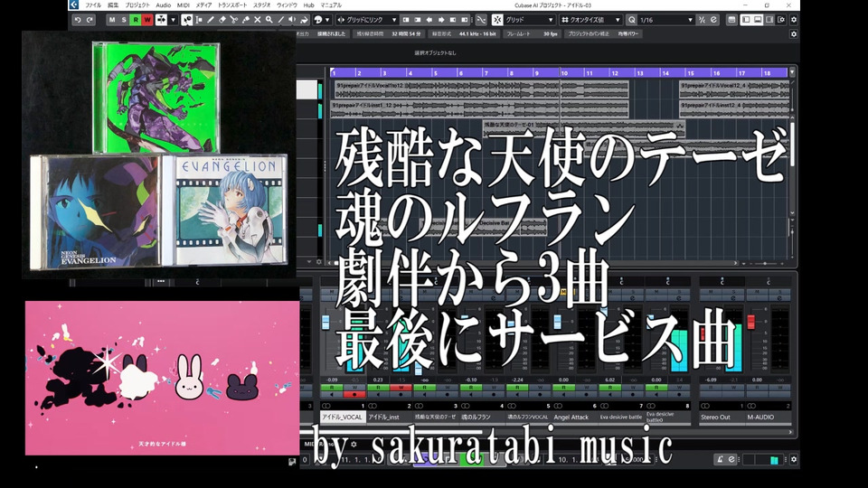Open the ファイル menu
This screenshot has height=488, width=868.
click(x=93, y=5)
